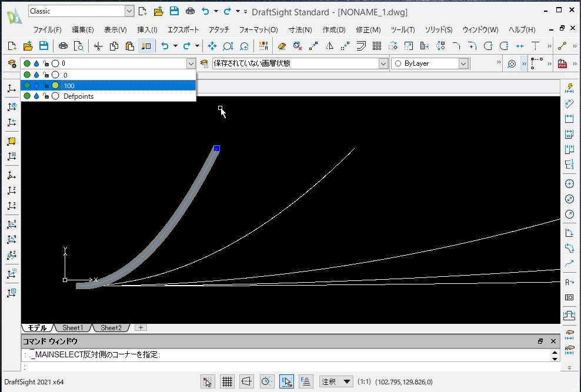Click the Cut scissors icon

click(98, 46)
